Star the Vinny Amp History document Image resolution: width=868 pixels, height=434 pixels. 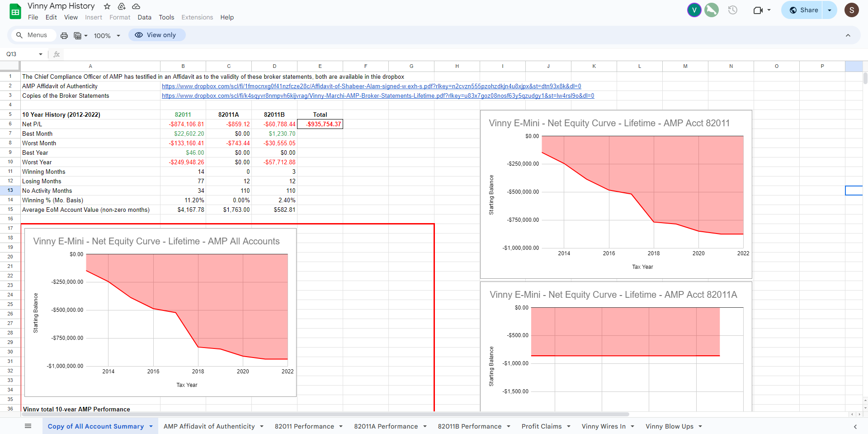pyautogui.click(x=107, y=6)
